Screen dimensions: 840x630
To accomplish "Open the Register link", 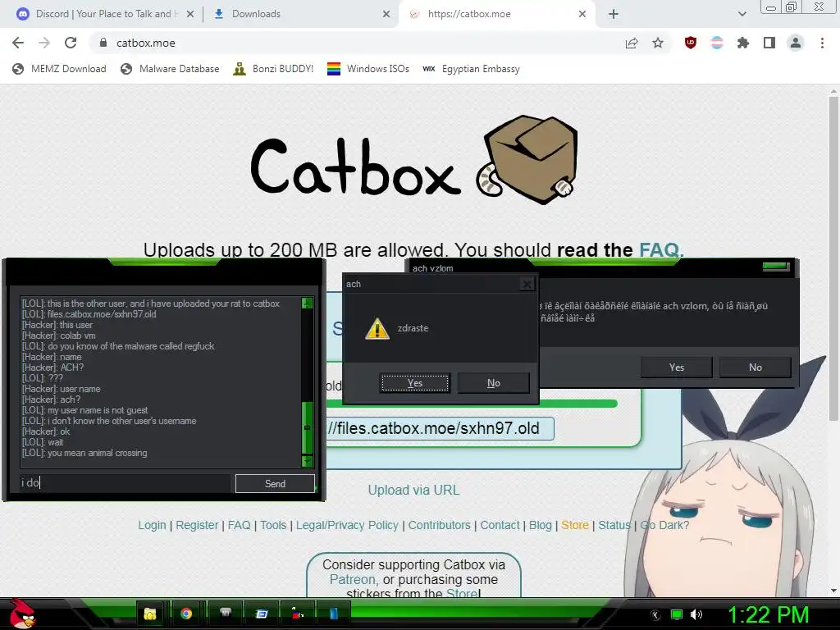I will (197, 525).
